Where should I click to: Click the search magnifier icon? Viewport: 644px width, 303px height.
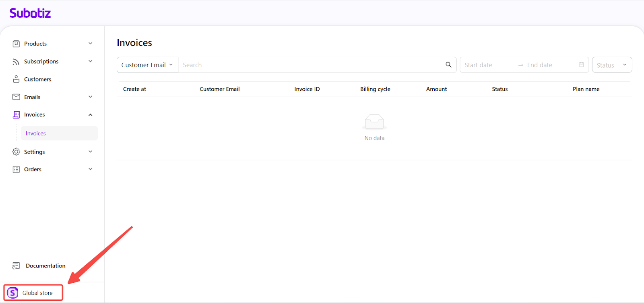(448, 65)
